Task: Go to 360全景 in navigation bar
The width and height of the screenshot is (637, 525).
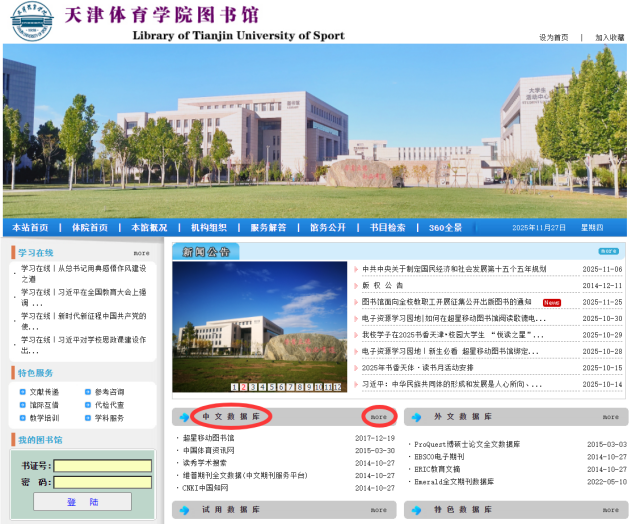Action: 445,228
